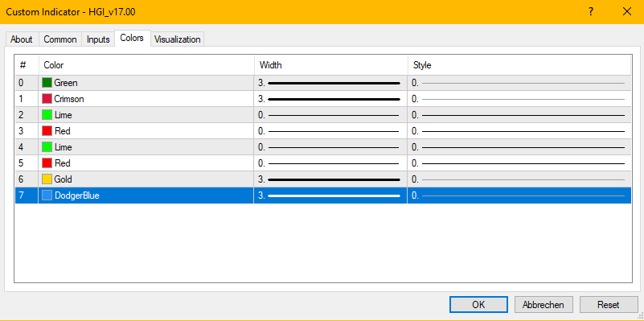Select row 4 with Lime color

(323, 147)
